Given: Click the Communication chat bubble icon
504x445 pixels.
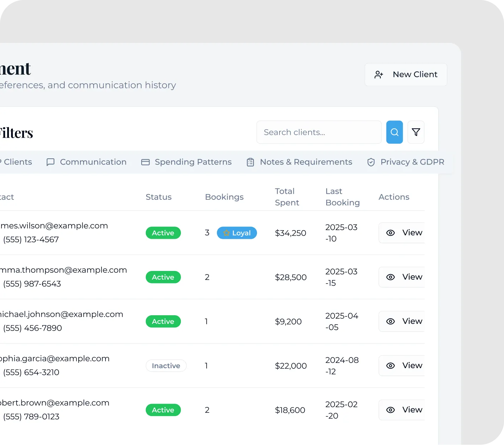Looking at the screenshot, I should (x=50, y=162).
